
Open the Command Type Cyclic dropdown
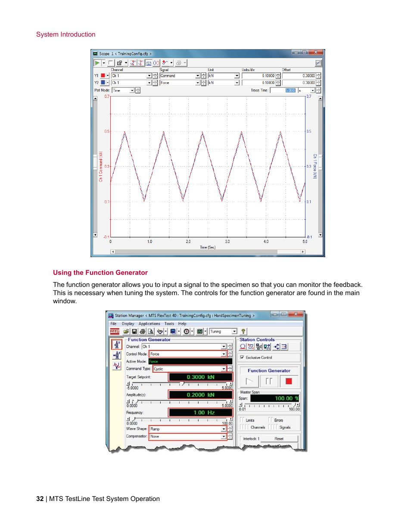pyautogui.click(x=224, y=369)
